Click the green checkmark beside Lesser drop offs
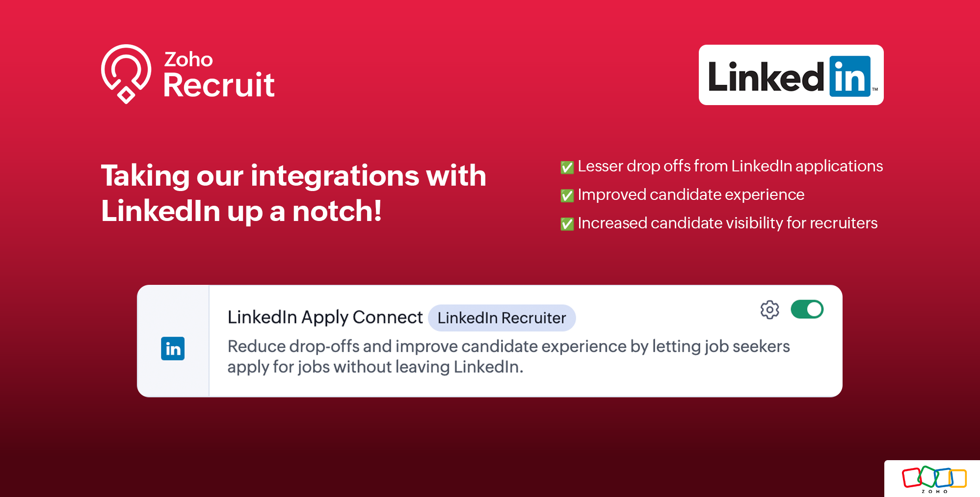980x497 pixels. coord(567,167)
